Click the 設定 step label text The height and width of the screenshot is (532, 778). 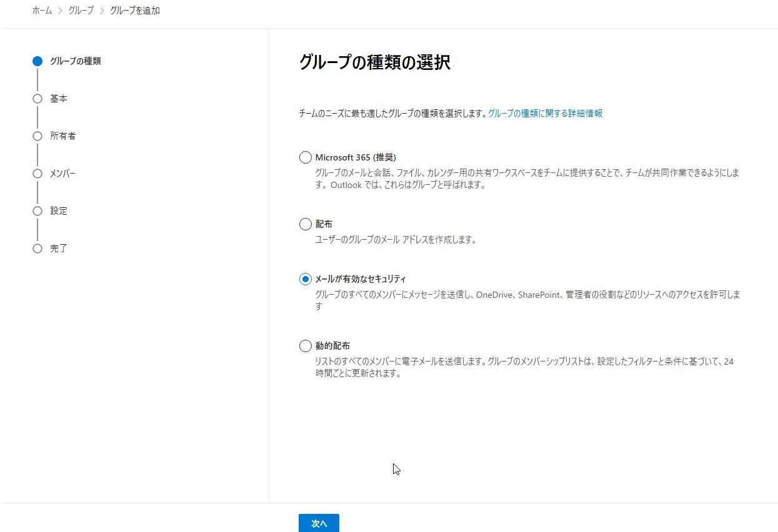(x=59, y=211)
